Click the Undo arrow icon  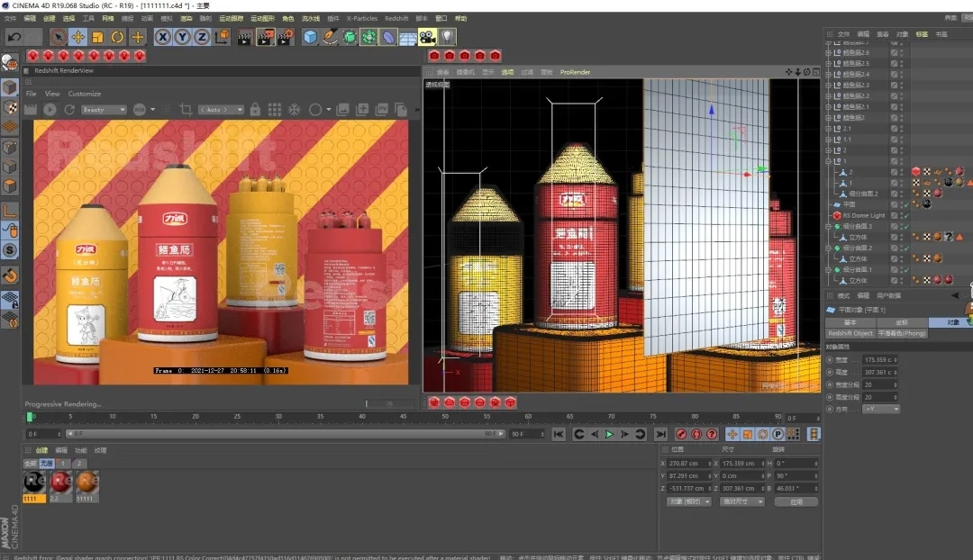(x=14, y=37)
